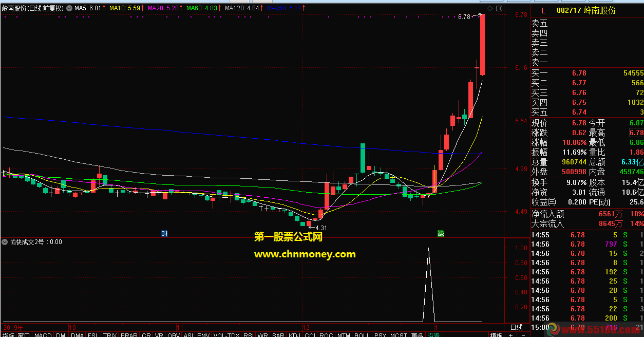This screenshot has width=644, height=337.
Task: Switch to the MACD indicator tab
Action: (x=43, y=335)
